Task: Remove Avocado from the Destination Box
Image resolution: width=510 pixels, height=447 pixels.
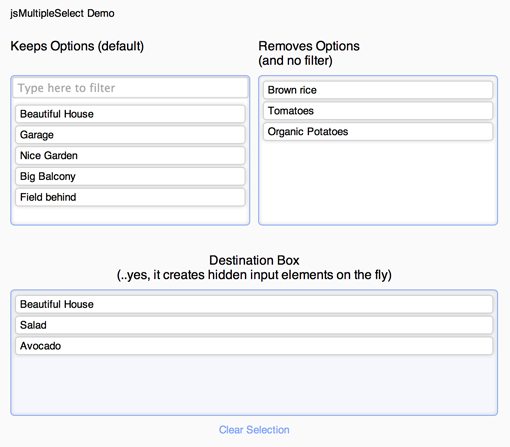Action: tap(254, 346)
